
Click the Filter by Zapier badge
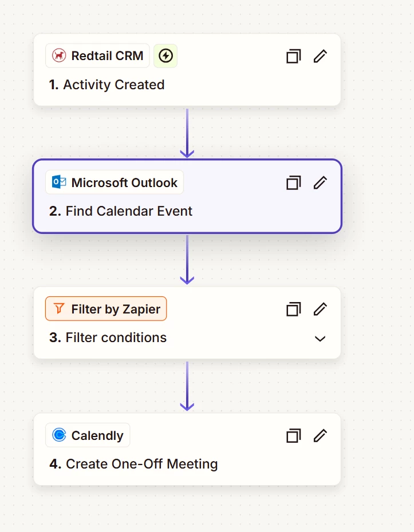[106, 309]
